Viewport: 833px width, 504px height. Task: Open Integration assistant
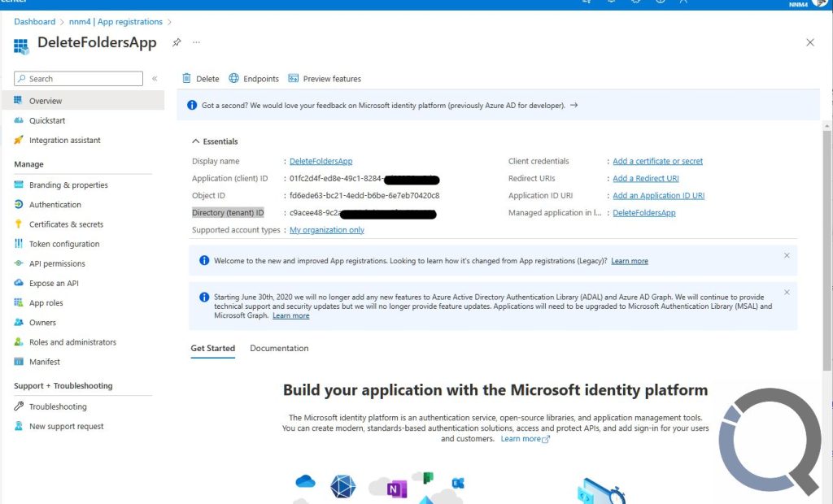click(x=64, y=140)
